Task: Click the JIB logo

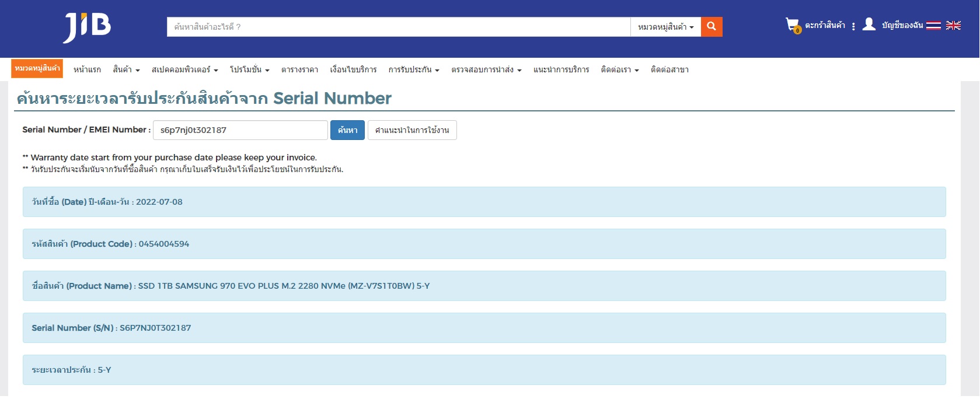Action: pos(87,27)
